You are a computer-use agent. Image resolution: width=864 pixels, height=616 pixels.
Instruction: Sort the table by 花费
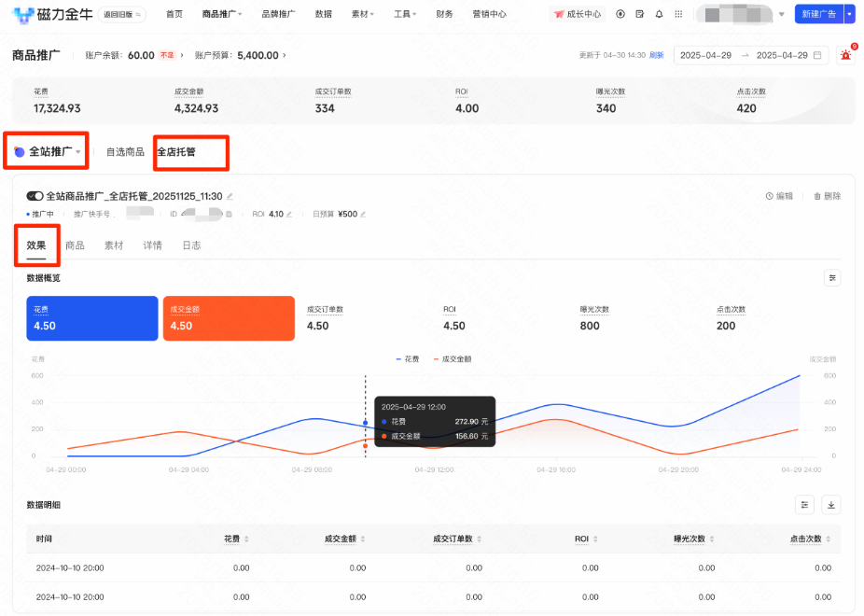(246, 539)
